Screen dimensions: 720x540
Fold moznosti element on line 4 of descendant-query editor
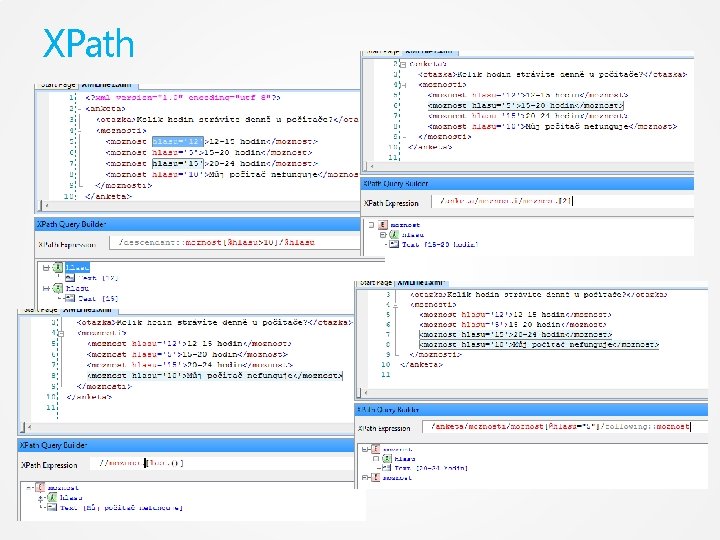coord(80,130)
